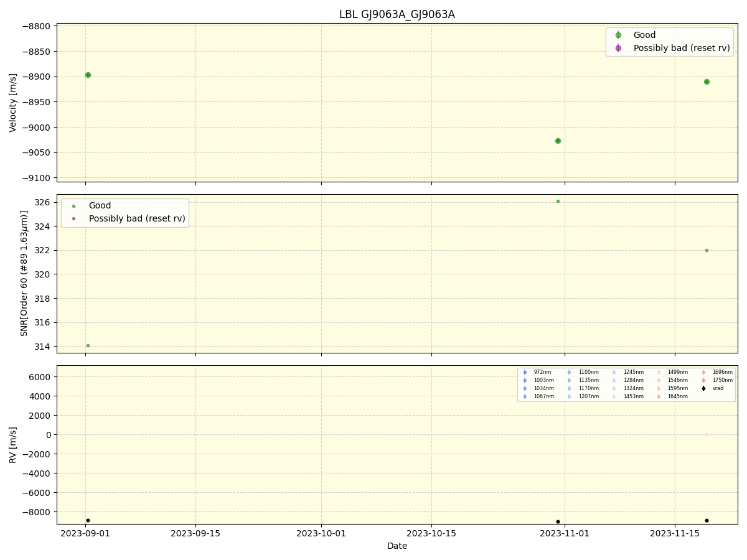The height and width of the screenshot is (560, 747).
Task: Click the black RV point near 2023-11-01
Action: click(x=558, y=521)
